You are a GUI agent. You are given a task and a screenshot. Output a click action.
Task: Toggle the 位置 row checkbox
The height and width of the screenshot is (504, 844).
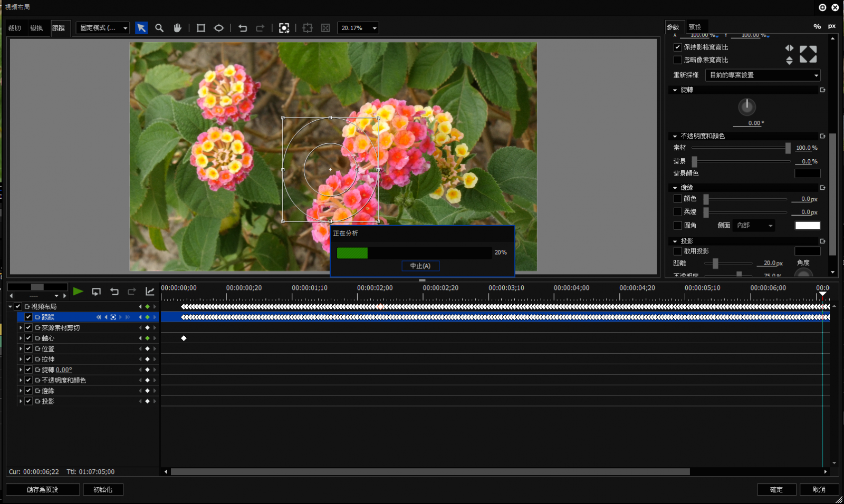click(x=28, y=349)
